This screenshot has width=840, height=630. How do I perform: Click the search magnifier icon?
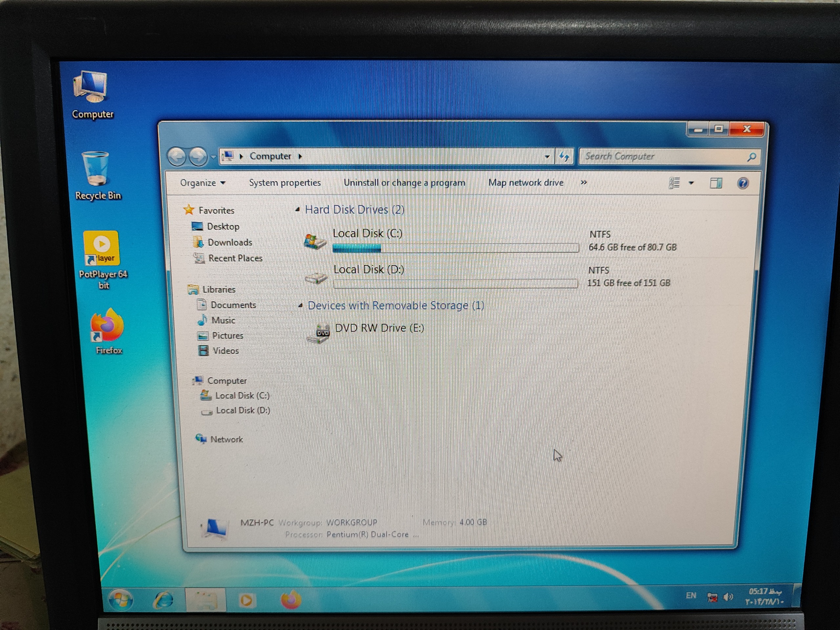[751, 157]
